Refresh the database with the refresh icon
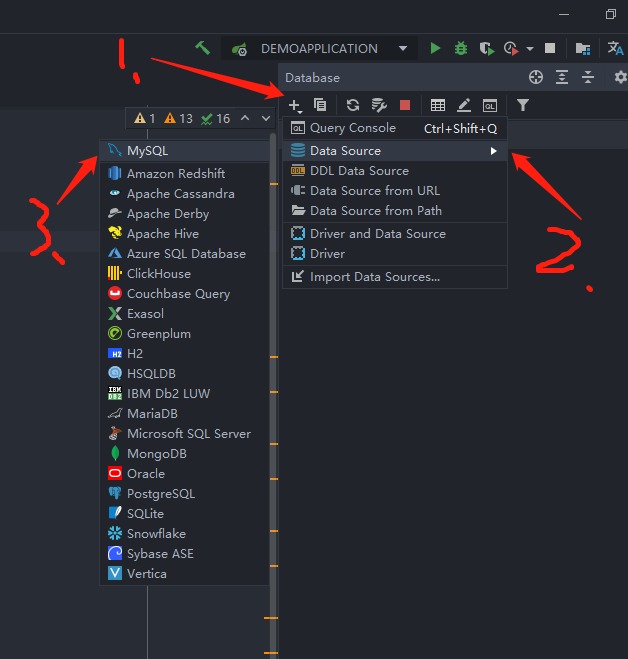The width and height of the screenshot is (628, 659). [x=353, y=105]
